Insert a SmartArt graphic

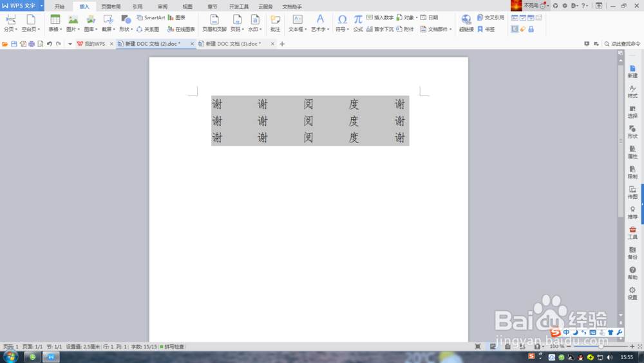coord(151,17)
